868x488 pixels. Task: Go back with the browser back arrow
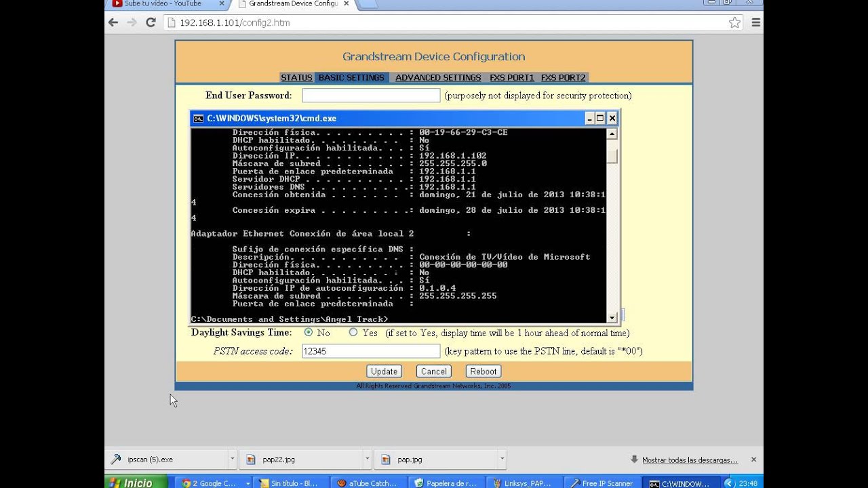pos(113,22)
